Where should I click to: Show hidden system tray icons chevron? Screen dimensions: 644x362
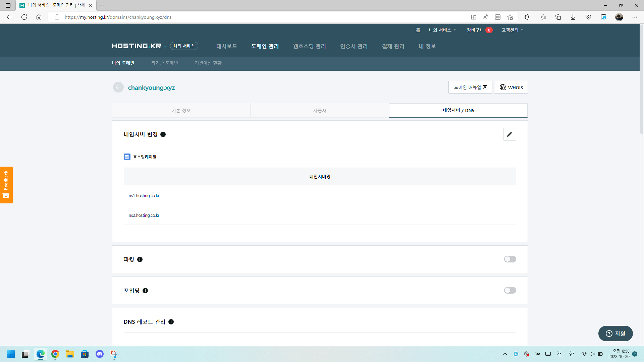click(505, 354)
